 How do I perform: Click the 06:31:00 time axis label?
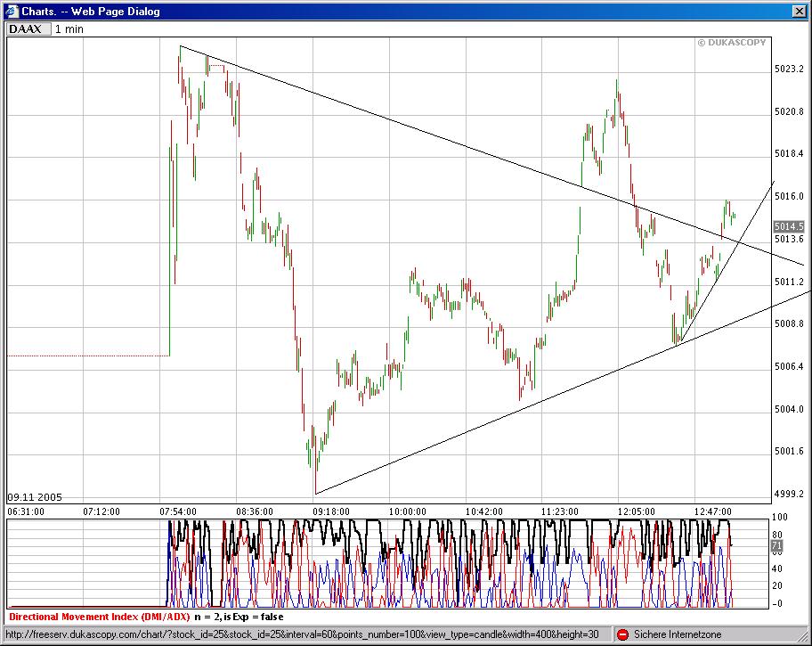click(26, 511)
